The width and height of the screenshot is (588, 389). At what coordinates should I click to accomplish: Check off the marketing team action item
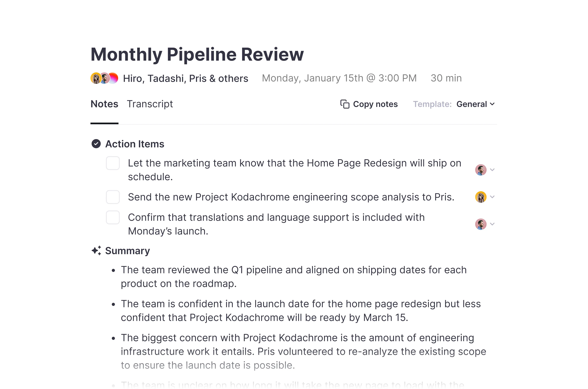113,163
